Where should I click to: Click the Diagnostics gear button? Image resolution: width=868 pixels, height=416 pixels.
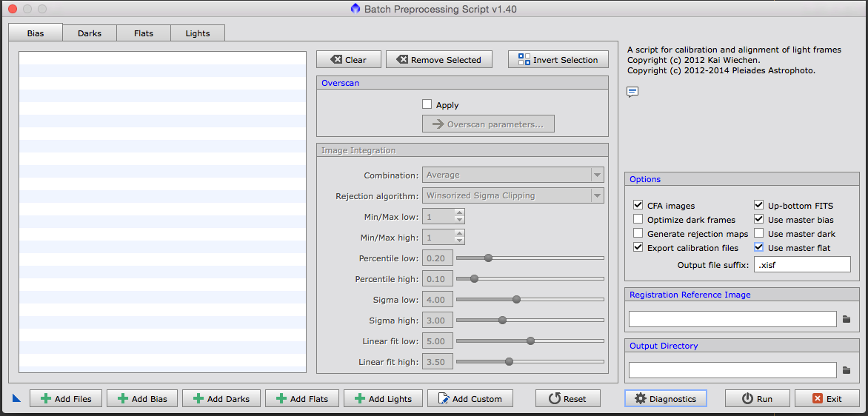click(665, 398)
